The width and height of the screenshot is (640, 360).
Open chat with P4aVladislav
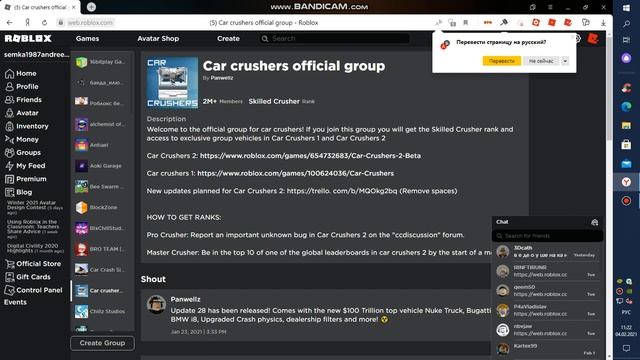point(547,310)
